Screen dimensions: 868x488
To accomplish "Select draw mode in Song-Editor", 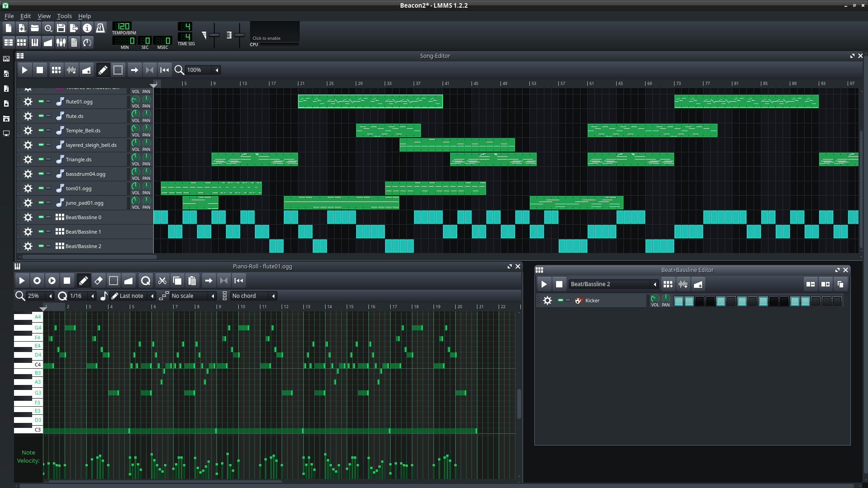I will 103,70.
